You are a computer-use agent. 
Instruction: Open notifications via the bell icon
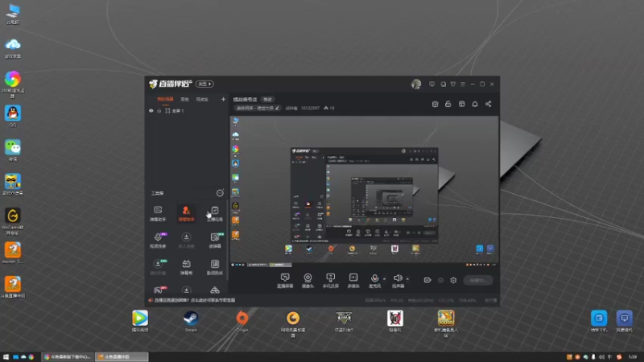[475, 105]
